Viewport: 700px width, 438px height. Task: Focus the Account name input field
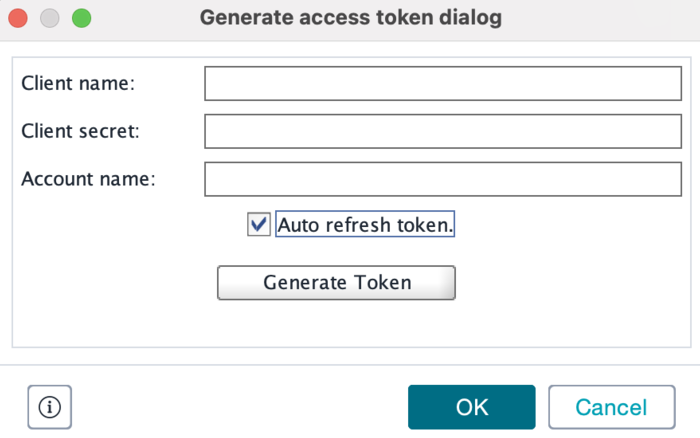442,179
